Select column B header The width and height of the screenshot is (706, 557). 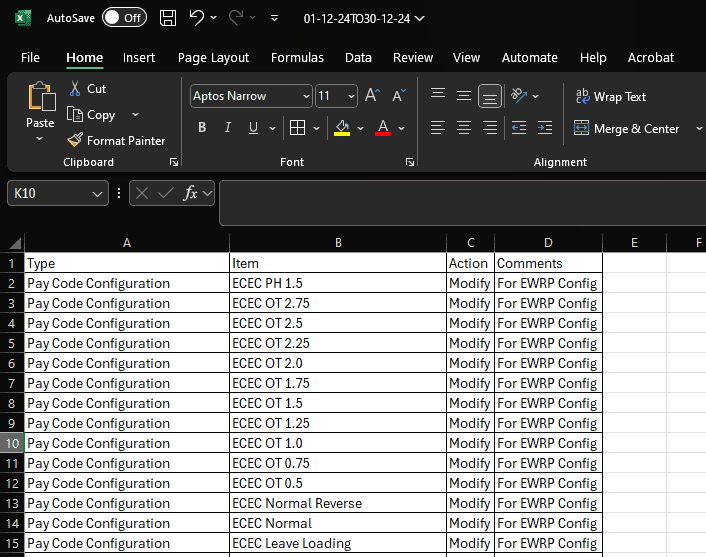[x=338, y=243]
